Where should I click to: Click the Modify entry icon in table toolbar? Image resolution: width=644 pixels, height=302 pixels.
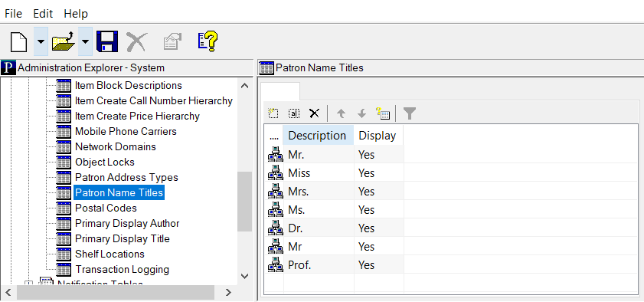294,113
